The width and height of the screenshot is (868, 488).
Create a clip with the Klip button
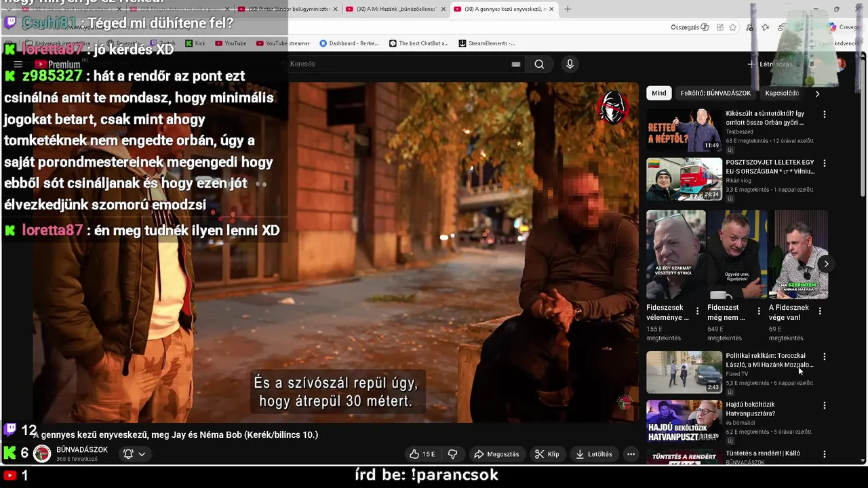[547, 454]
